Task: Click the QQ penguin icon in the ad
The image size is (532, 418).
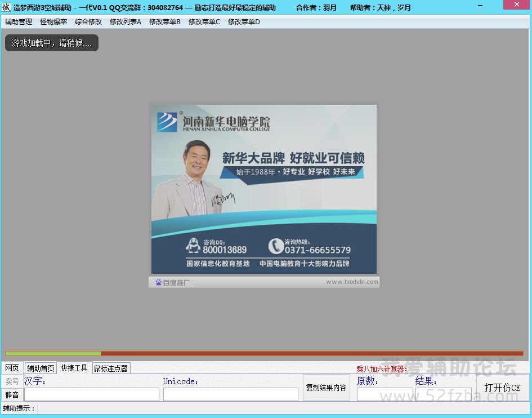Action: 193,246
